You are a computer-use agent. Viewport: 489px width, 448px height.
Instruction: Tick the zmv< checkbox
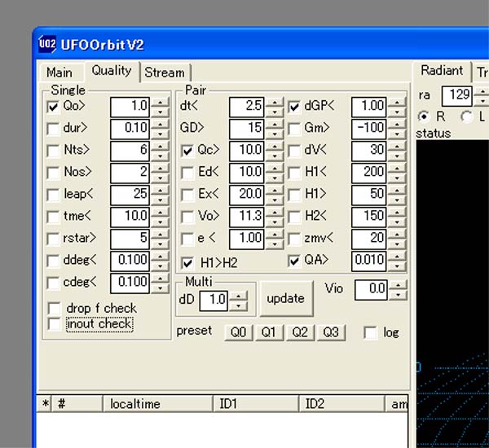click(294, 239)
